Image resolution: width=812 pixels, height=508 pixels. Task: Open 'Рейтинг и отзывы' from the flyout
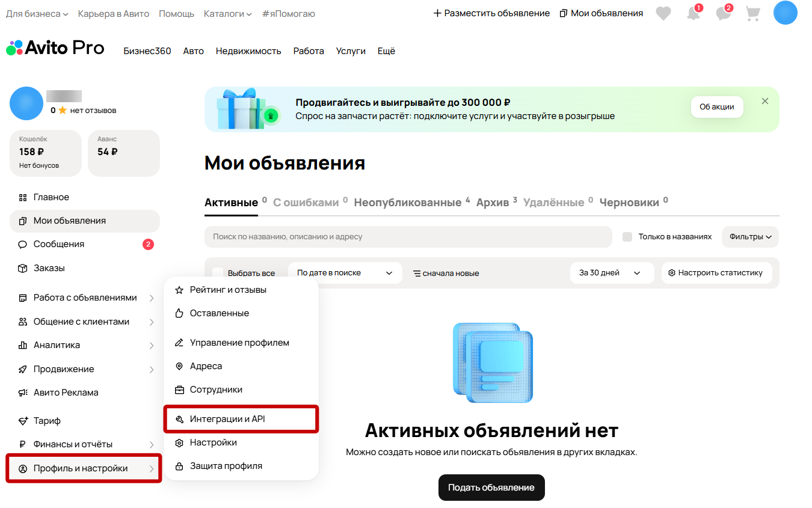pos(241,290)
